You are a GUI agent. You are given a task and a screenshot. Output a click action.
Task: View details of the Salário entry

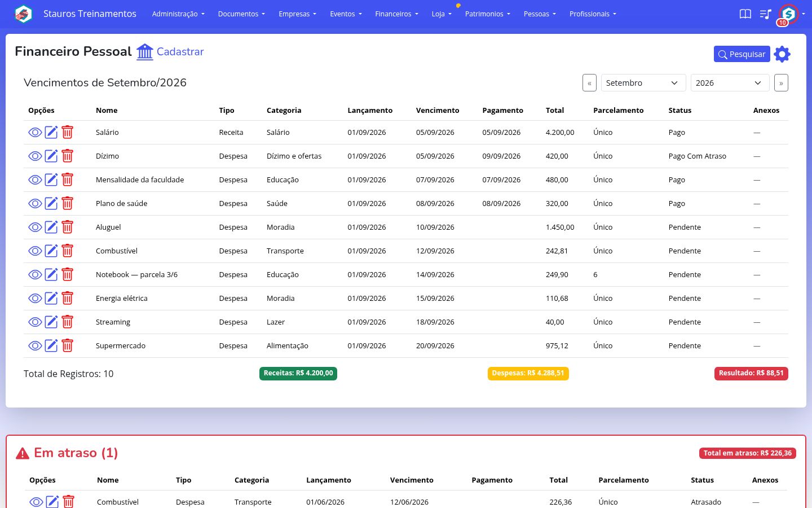[35, 132]
